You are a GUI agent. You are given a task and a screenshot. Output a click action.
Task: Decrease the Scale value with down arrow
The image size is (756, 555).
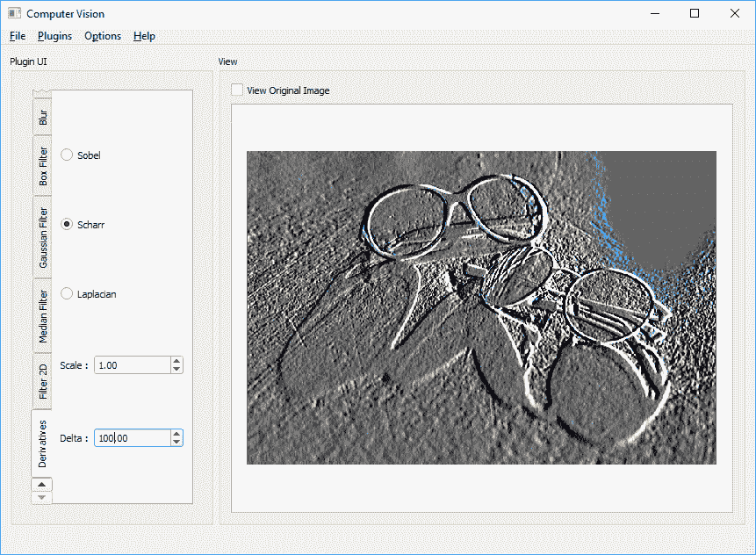(x=176, y=370)
